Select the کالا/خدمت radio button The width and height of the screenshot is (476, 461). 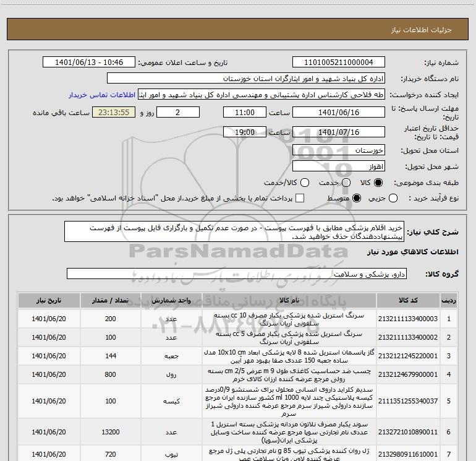point(305,183)
